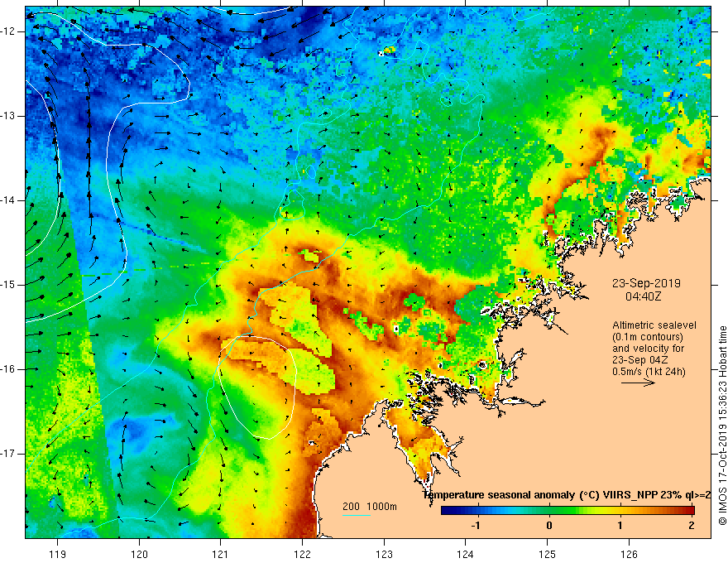Click the latitude label -12
728x563 pixels.
(9, 31)
